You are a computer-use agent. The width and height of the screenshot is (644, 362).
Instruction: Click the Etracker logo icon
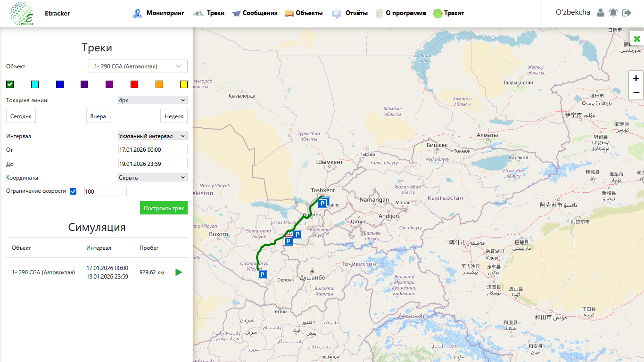click(22, 14)
